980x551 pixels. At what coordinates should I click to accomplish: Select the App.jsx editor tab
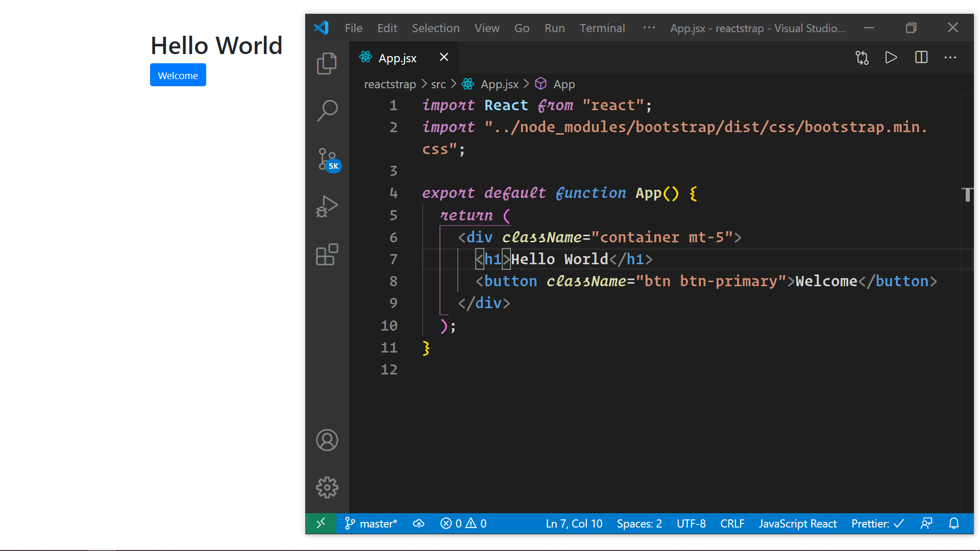(x=398, y=57)
